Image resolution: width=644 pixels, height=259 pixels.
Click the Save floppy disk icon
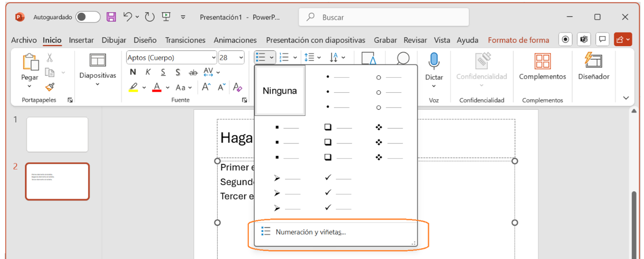[x=111, y=17]
